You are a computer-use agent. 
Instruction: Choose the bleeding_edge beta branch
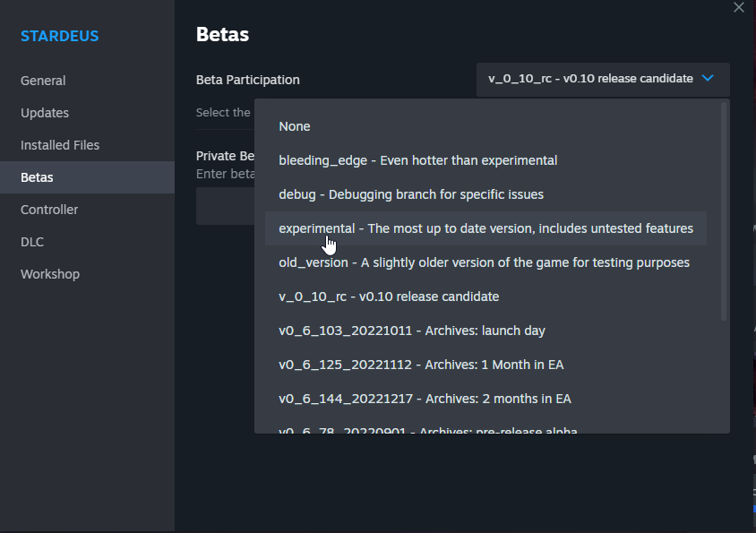[x=485, y=160]
